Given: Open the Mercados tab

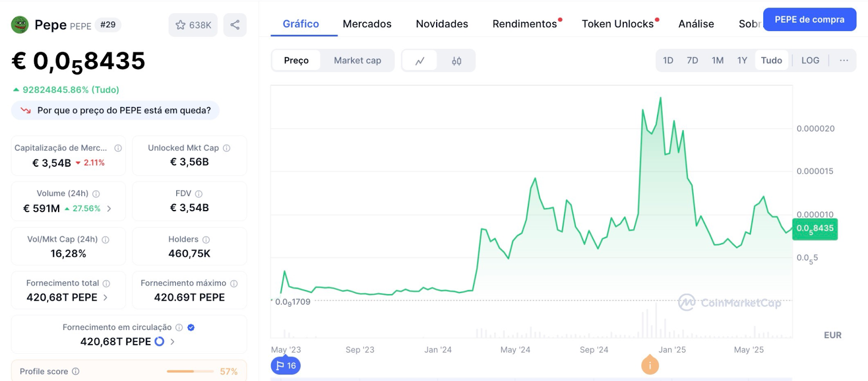Looking at the screenshot, I should click(367, 24).
